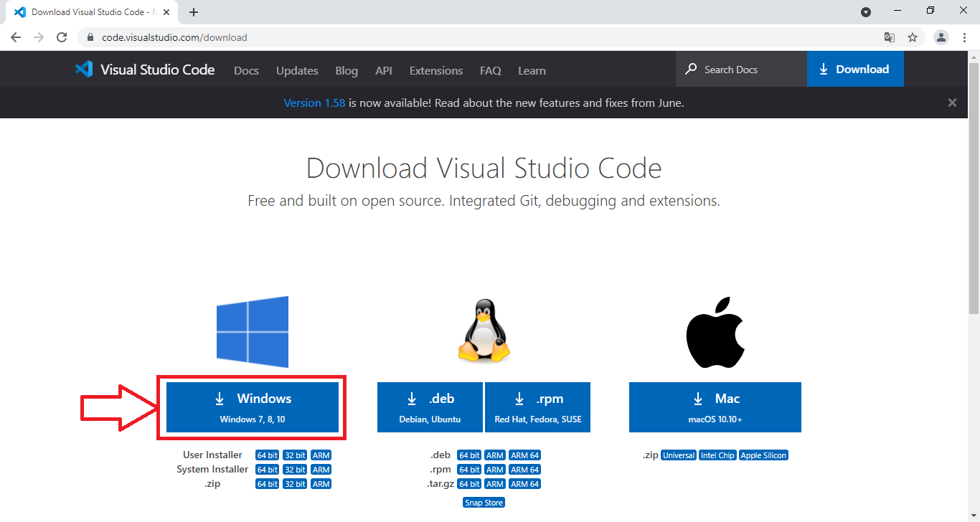The image size is (980, 522).
Task: Select Windows .zip 32 bit
Action: [295, 484]
